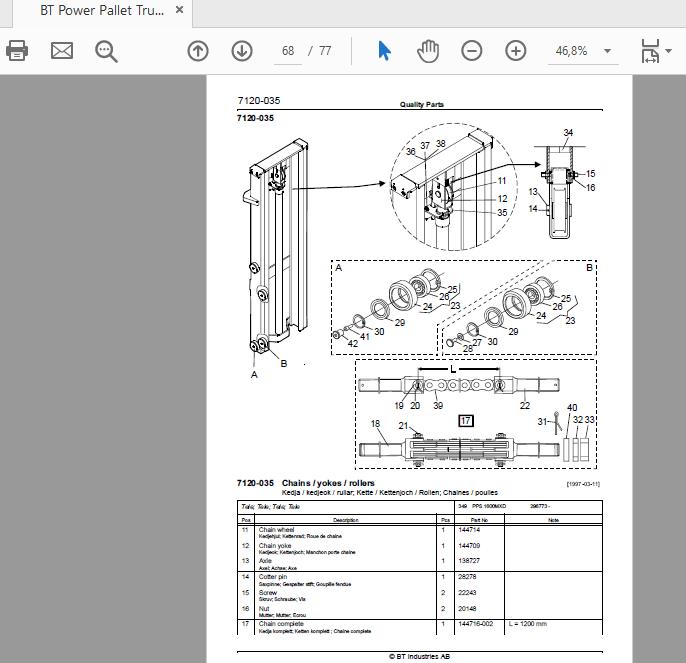Click the boxed 17 label in diagram
The height and width of the screenshot is (663, 686).
[466, 421]
